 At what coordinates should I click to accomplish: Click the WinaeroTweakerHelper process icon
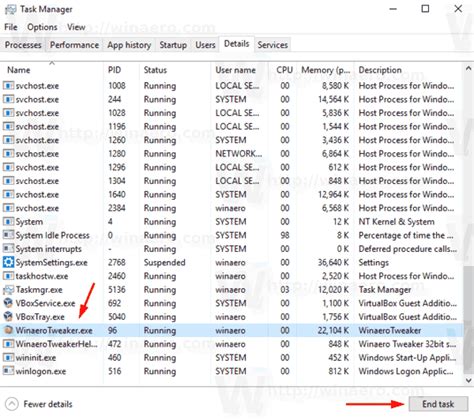click(8, 344)
